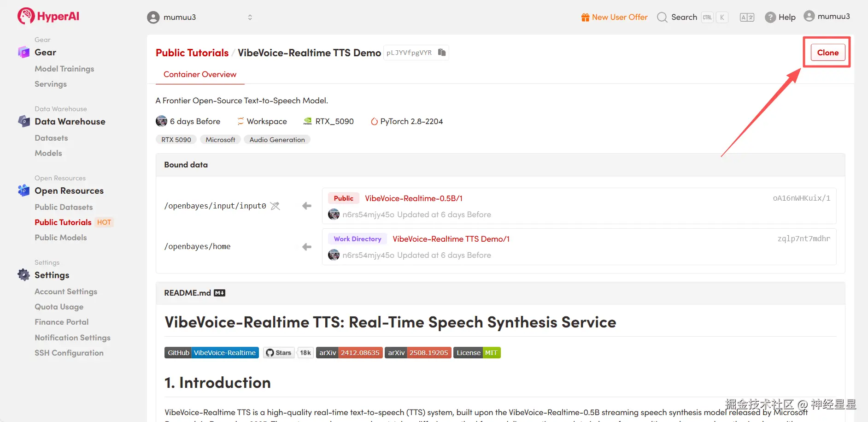Open the mumuu3 user account menu
Screen dimensions: 868x422
(827, 16)
